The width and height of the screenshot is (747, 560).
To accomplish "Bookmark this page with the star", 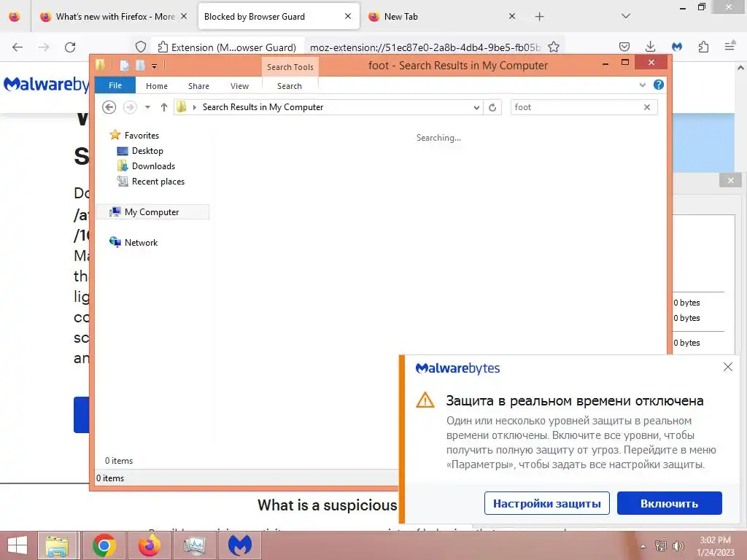I will tap(553, 47).
